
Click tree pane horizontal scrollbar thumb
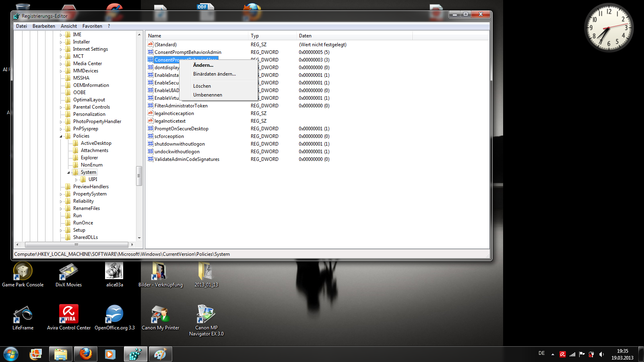pos(76,245)
